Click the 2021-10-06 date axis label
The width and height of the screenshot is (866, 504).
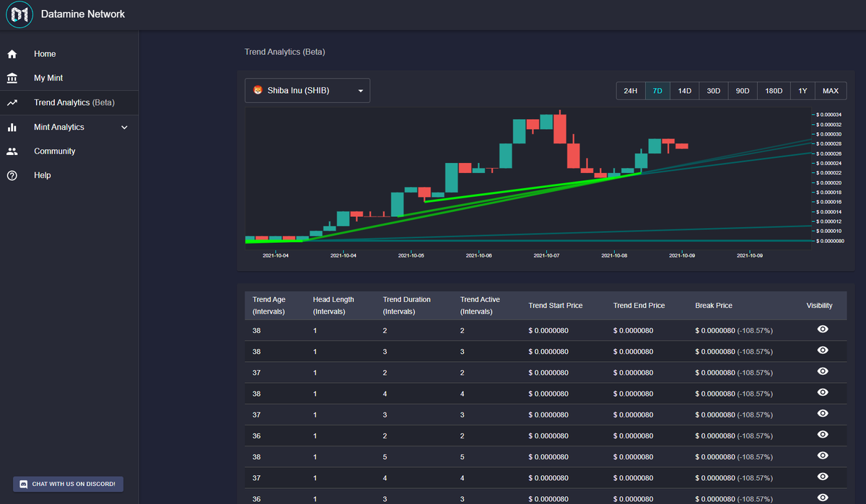point(479,255)
